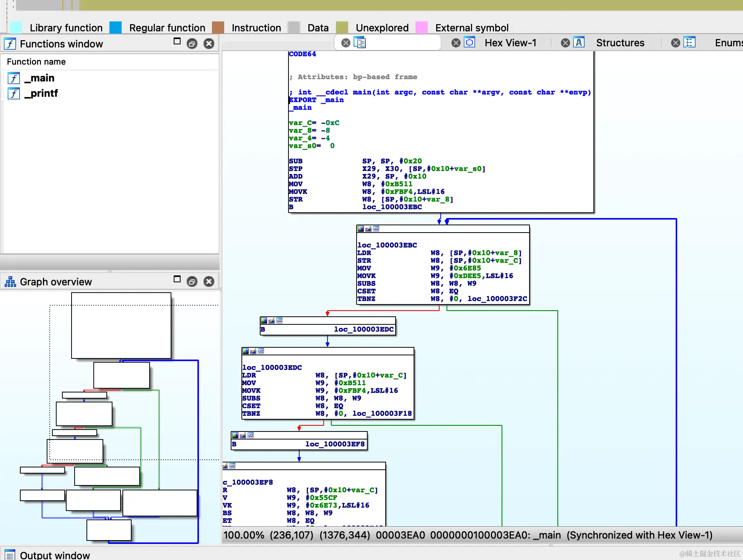
Task: Click the pencil edit icon on the loc_100003EBC node
Action: point(368,229)
